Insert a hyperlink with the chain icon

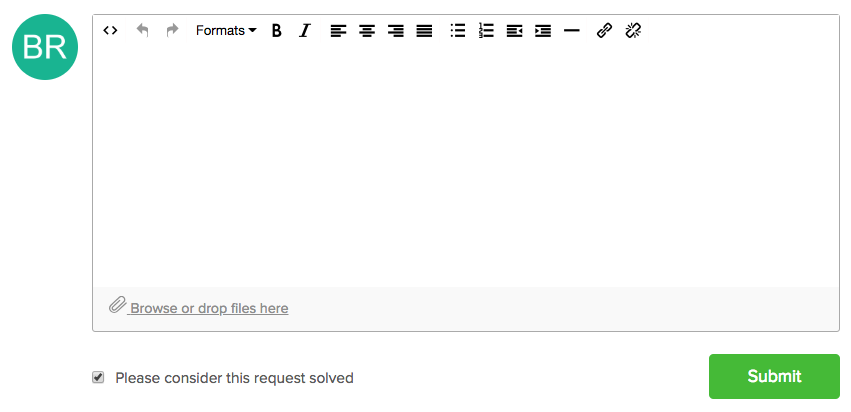[x=604, y=30]
